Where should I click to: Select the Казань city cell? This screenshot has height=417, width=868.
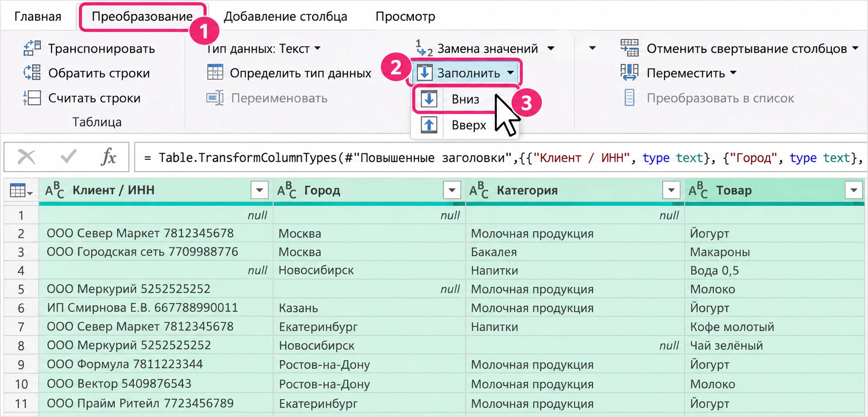coord(369,308)
